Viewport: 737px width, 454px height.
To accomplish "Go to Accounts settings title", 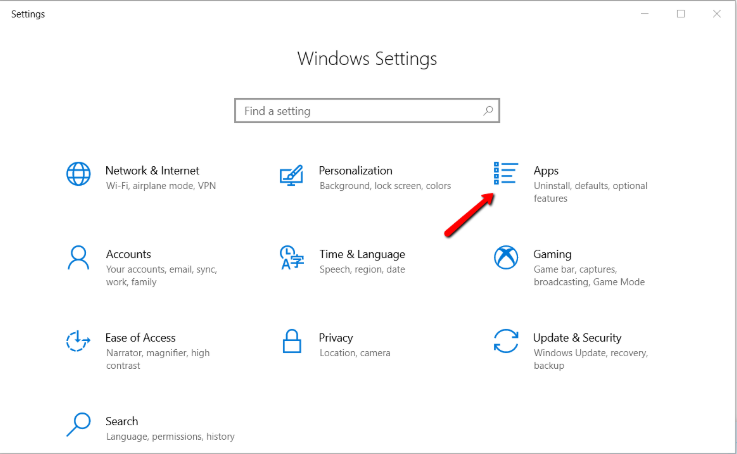I will [128, 254].
